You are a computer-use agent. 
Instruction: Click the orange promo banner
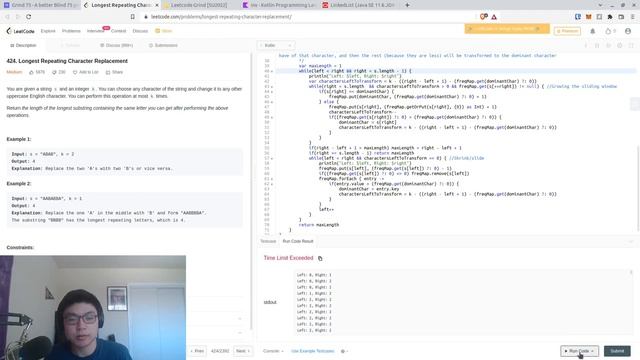point(507,29)
